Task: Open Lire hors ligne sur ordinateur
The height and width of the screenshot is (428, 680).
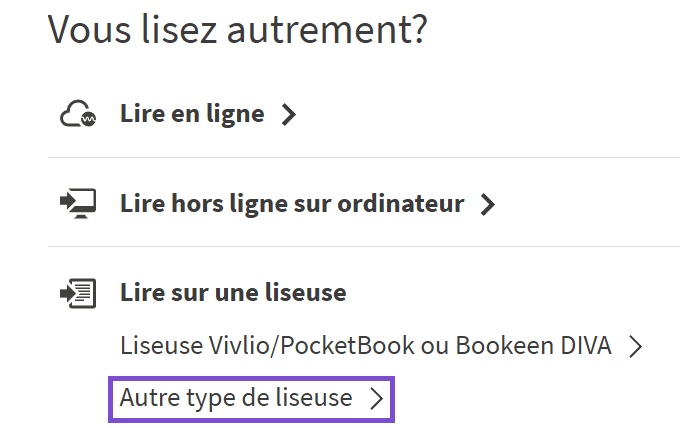Action: coord(291,204)
